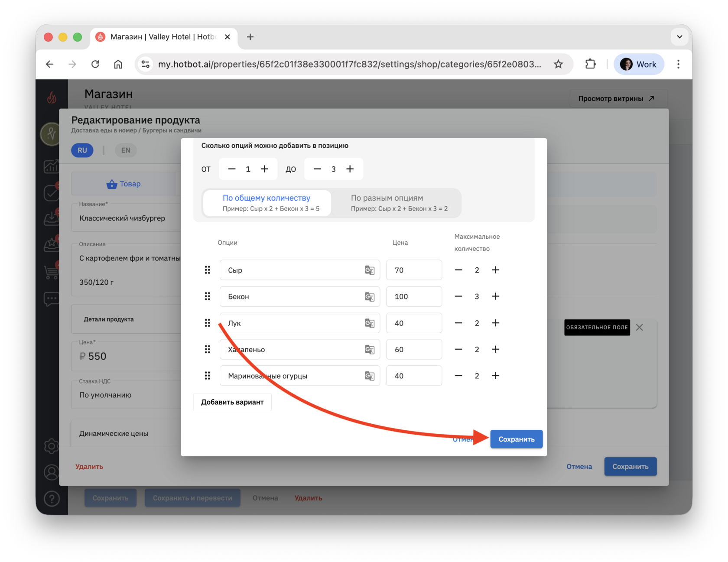Viewport: 728px width, 562px height.
Task: Open the Товар tab
Action: tap(123, 184)
